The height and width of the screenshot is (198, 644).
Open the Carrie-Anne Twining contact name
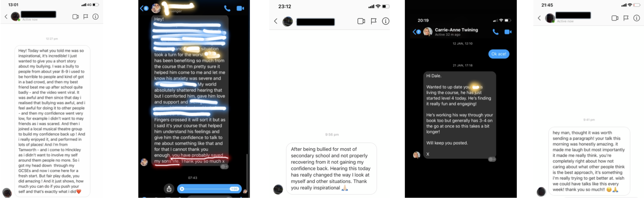click(456, 30)
